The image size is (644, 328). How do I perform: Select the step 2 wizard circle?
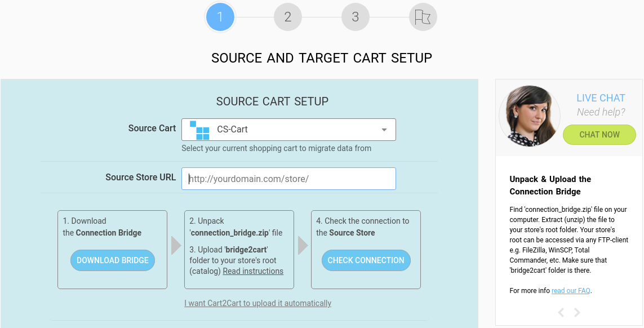click(x=288, y=17)
